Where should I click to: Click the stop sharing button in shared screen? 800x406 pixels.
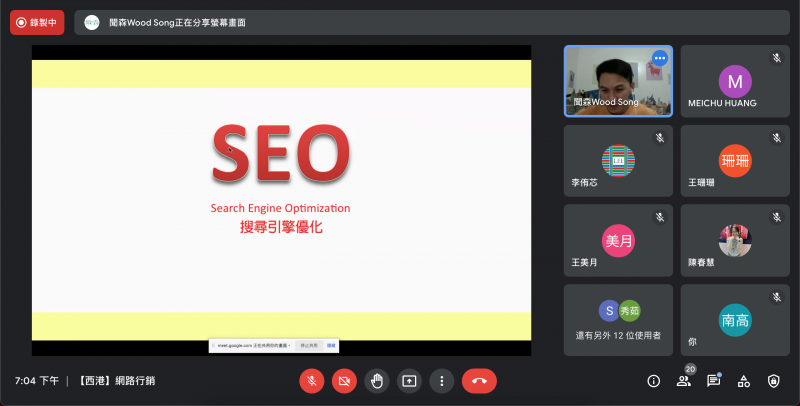click(309, 346)
